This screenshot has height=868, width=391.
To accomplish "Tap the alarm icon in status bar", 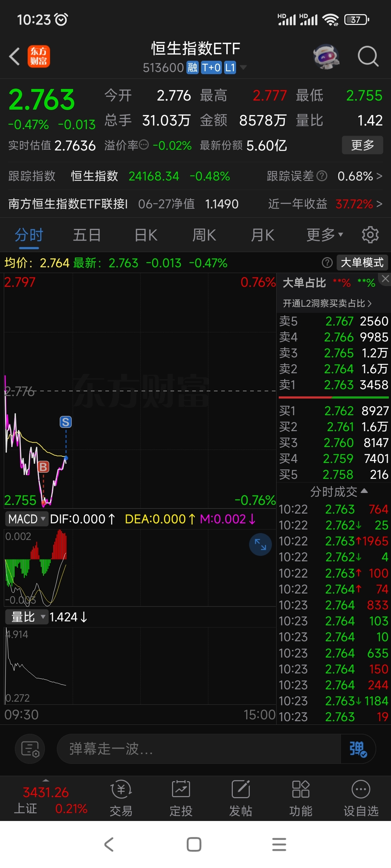I will click(x=61, y=19).
